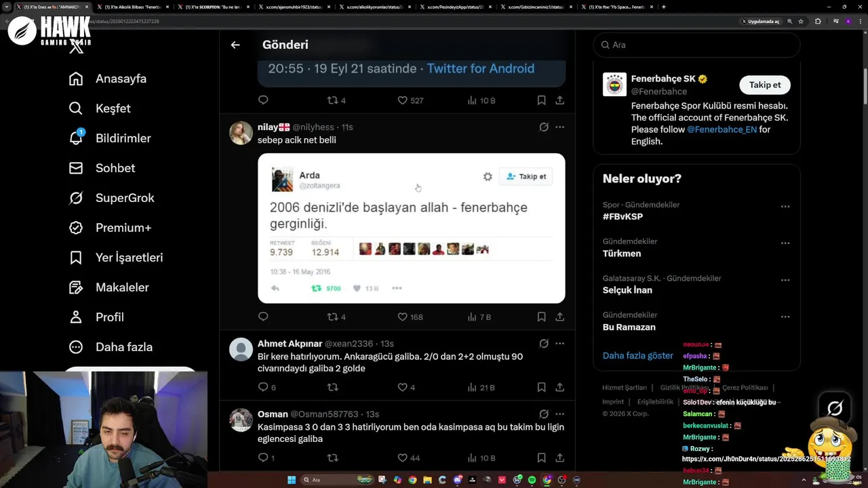
Task: Open more options for Bu Ramazan trend
Action: point(785,317)
